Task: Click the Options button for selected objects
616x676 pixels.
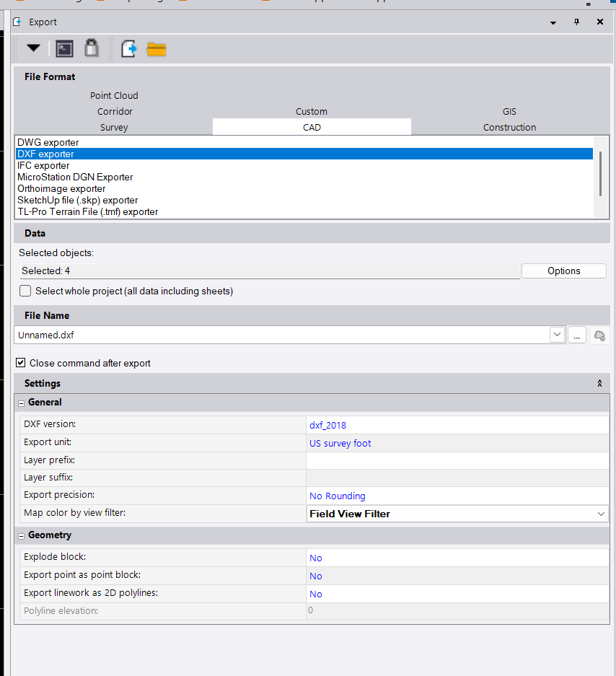Action: coord(563,271)
